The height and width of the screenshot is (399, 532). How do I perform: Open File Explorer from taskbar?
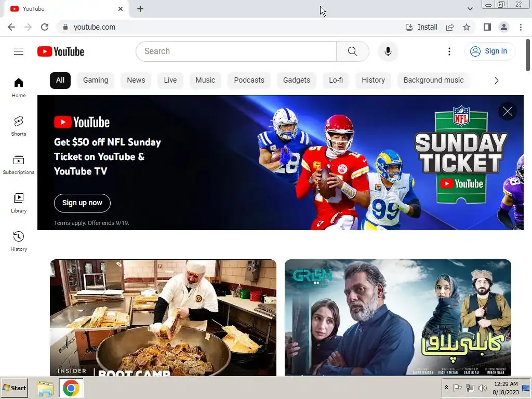45,388
